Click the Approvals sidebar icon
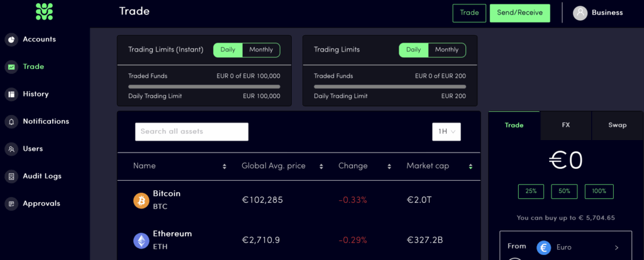Viewport: 644px width, 260px height. [x=11, y=204]
